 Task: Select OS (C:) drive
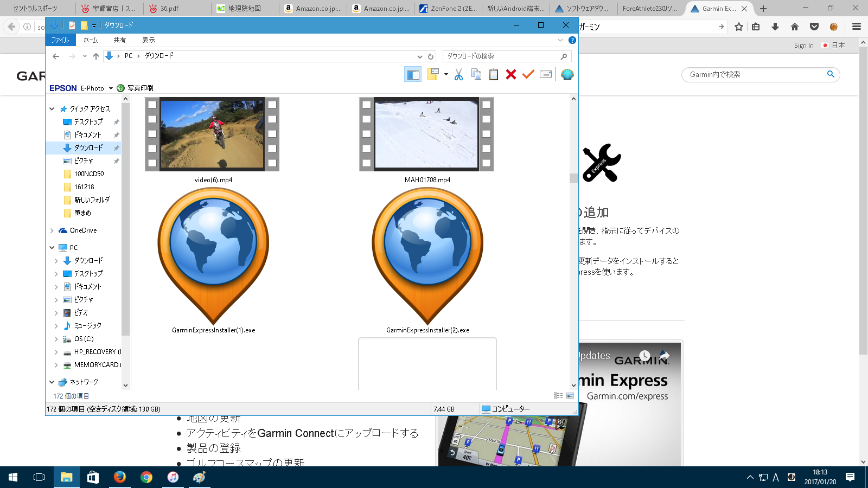click(x=84, y=339)
